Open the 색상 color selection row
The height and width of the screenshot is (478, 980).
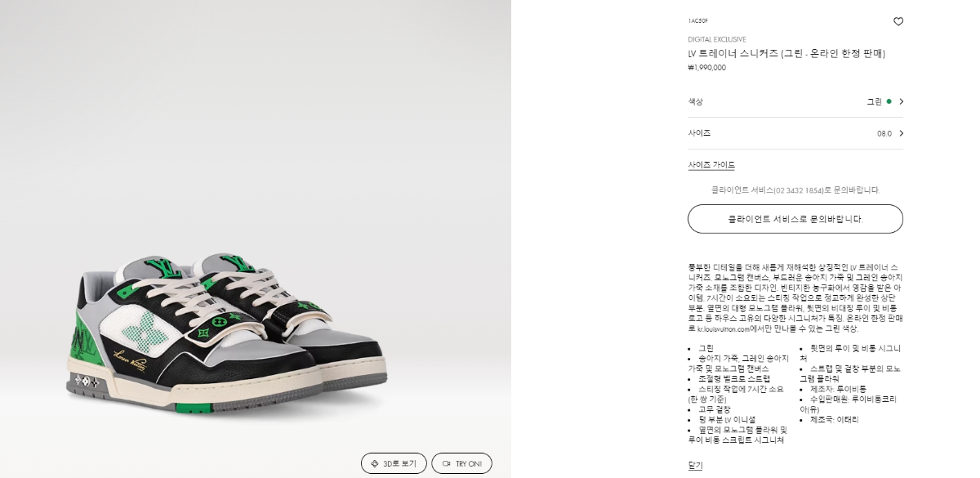(x=795, y=101)
